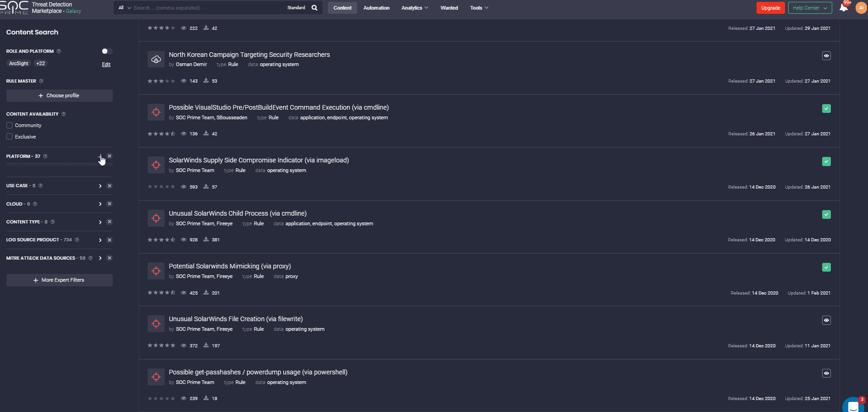
Task: Toggle the Role and Platform switch
Action: click(x=107, y=51)
